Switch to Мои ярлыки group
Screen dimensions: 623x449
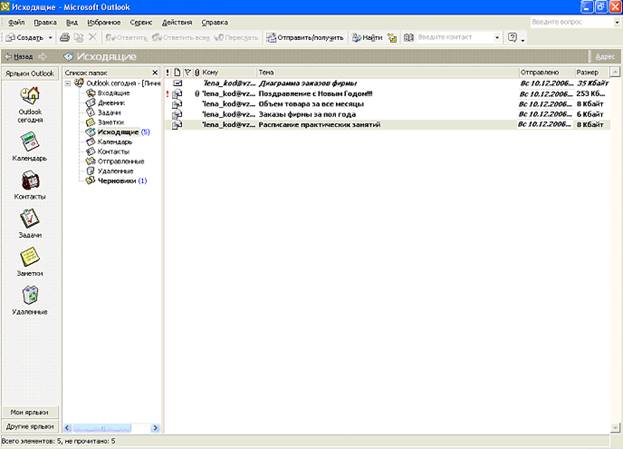(30, 412)
